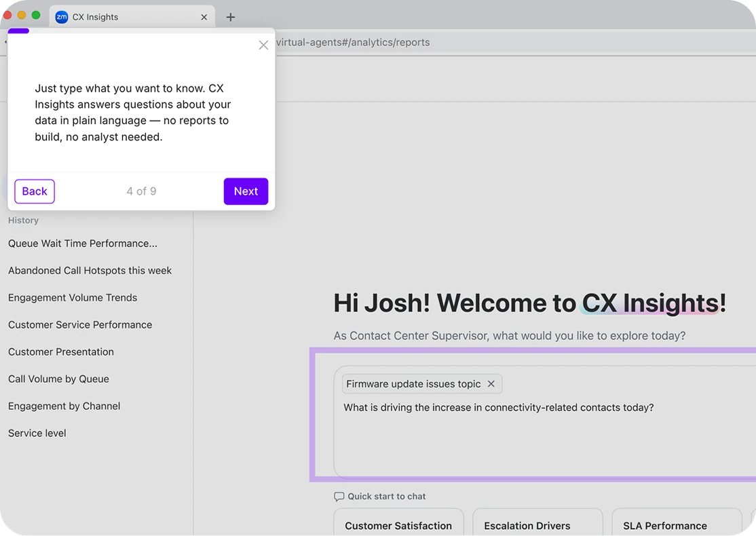Click the Back button in the tour popup
Image resolution: width=756 pixels, height=536 pixels.
pyautogui.click(x=35, y=191)
